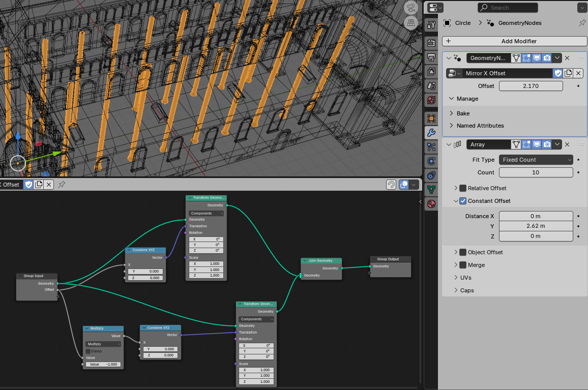
Task: Enable the Relative Offset checkbox
Action: [463, 188]
